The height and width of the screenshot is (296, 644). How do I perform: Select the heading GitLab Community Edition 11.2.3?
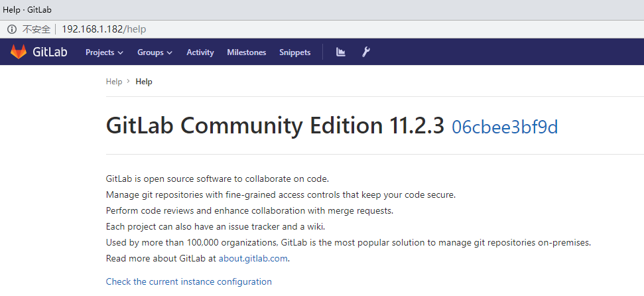(x=275, y=126)
